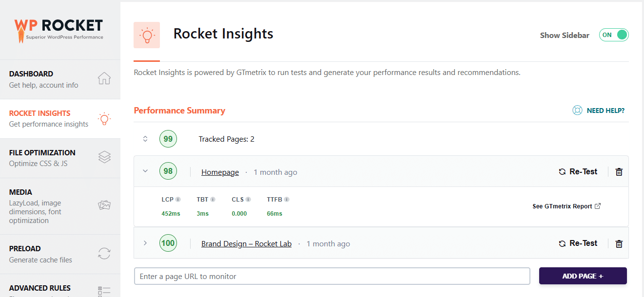The image size is (644, 297).
Task: Click the Rocket Insights lightbulb icon in sidebar
Action: [104, 118]
